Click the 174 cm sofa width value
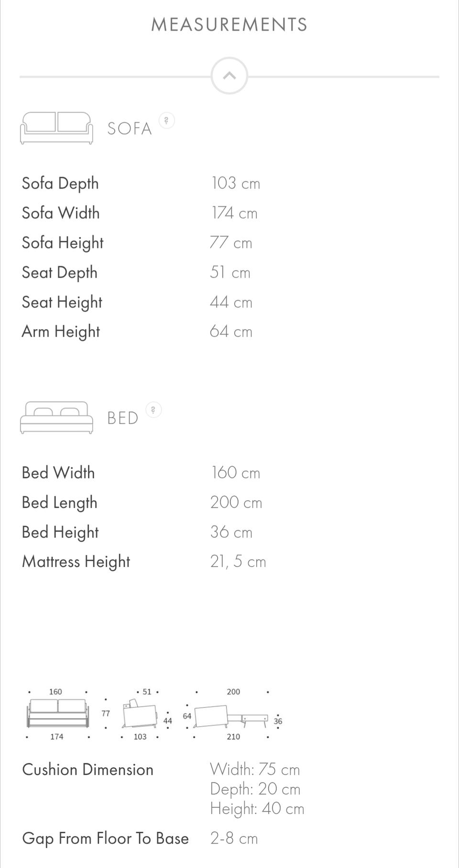Image resolution: width=459 pixels, height=868 pixels. pos(235,213)
